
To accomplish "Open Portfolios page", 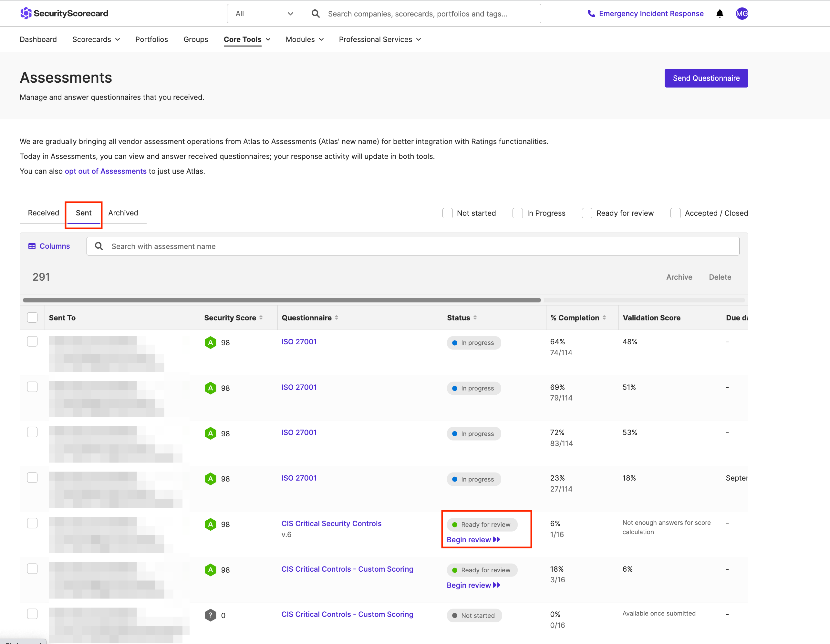I will point(152,39).
